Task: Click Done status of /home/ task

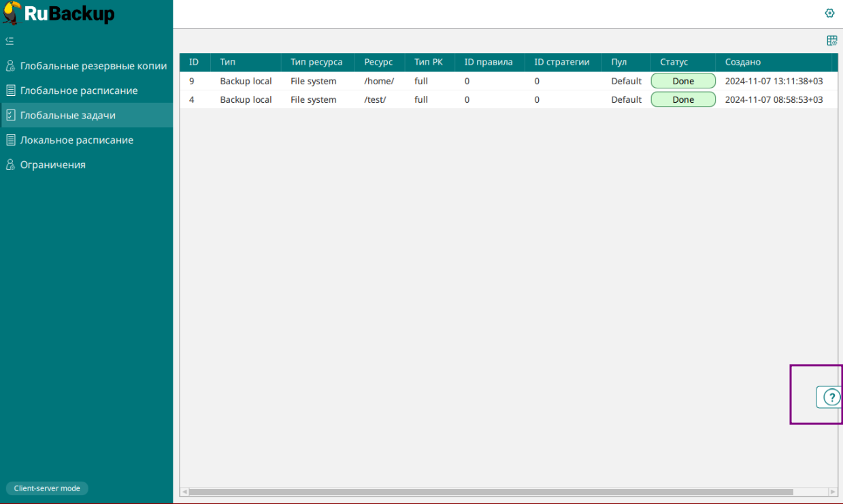Action: 683,81
